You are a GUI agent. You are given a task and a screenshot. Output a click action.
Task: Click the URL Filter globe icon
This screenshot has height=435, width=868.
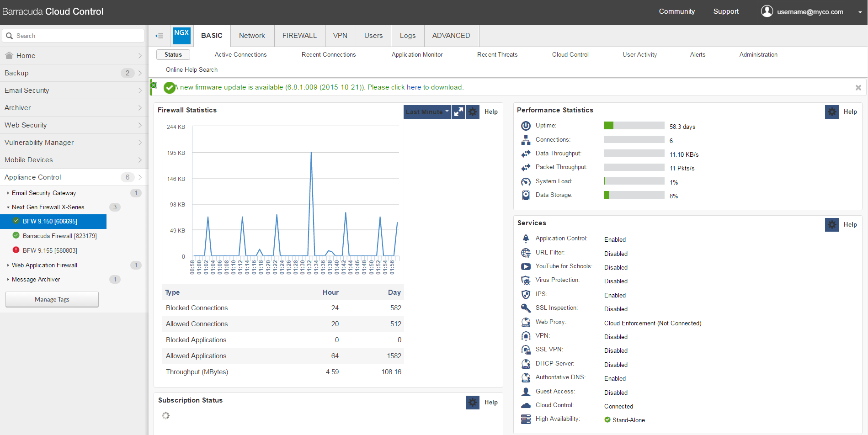(526, 253)
